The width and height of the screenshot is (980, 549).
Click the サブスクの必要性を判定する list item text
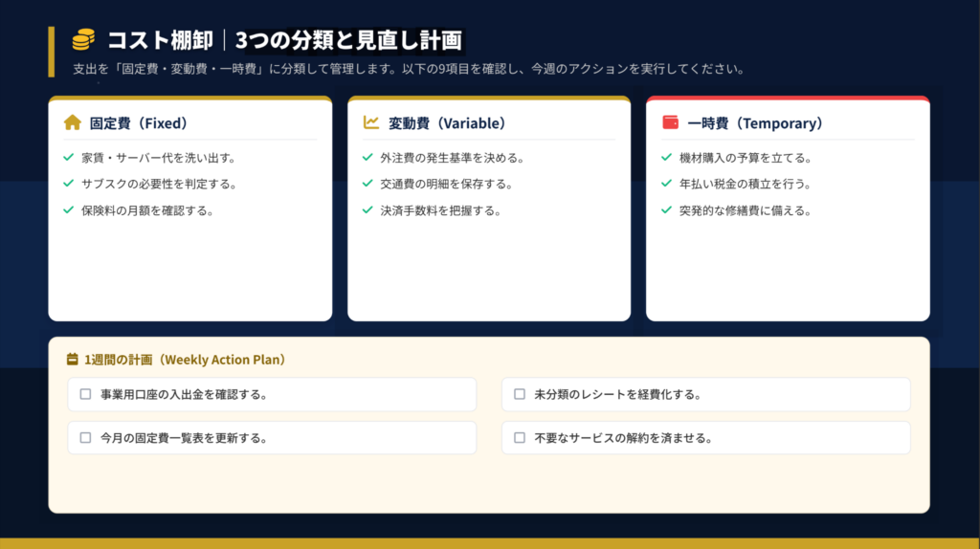tap(159, 184)
